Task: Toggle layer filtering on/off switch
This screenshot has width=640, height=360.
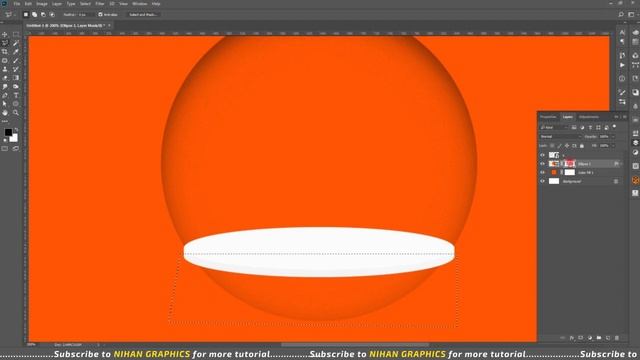Action: click(615, 127)
